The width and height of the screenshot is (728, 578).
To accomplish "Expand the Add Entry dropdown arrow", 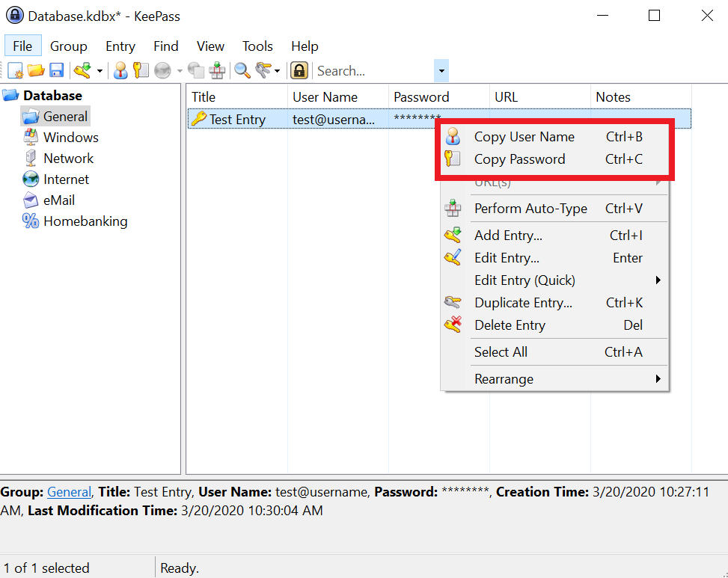I will (x=100, y=71).
